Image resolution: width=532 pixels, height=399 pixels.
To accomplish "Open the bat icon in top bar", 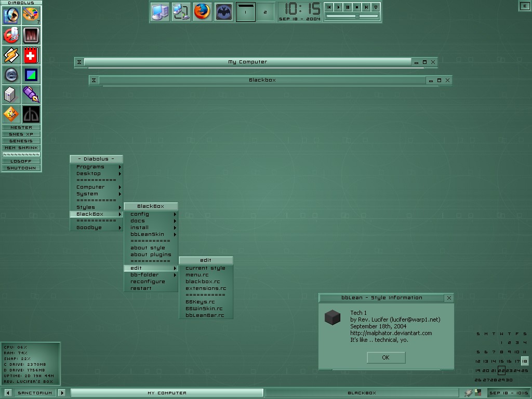I will point(224,12).
